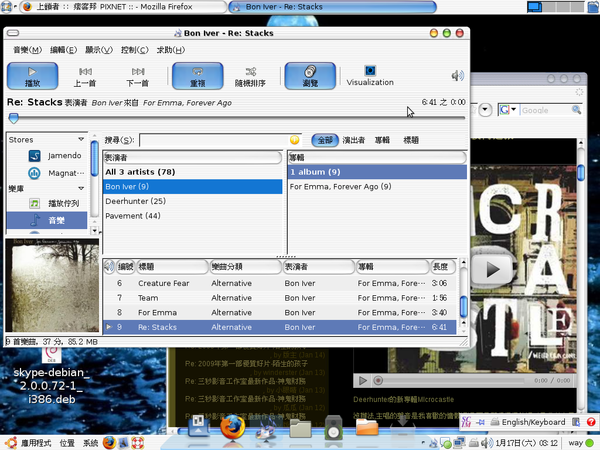Click the Rhythmbox volume speaker icon
This screenshot has height=450, width=600.
pyautogui.click(x=458, y=76)
